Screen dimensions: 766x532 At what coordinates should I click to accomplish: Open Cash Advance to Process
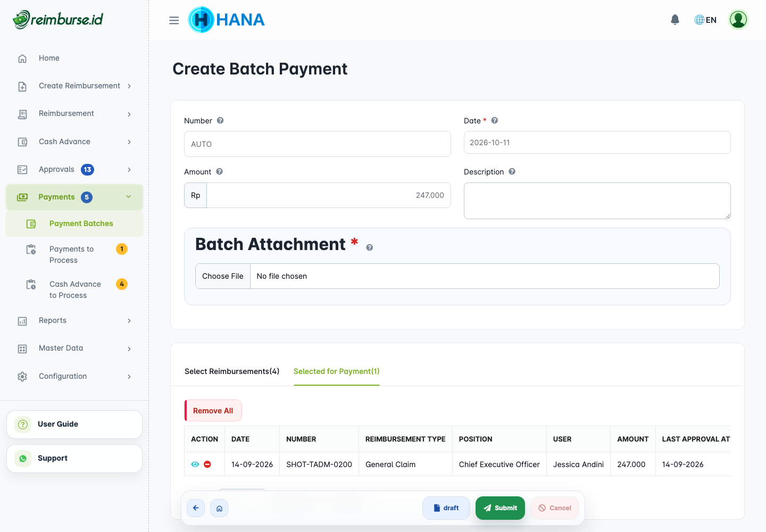(74, 289)
